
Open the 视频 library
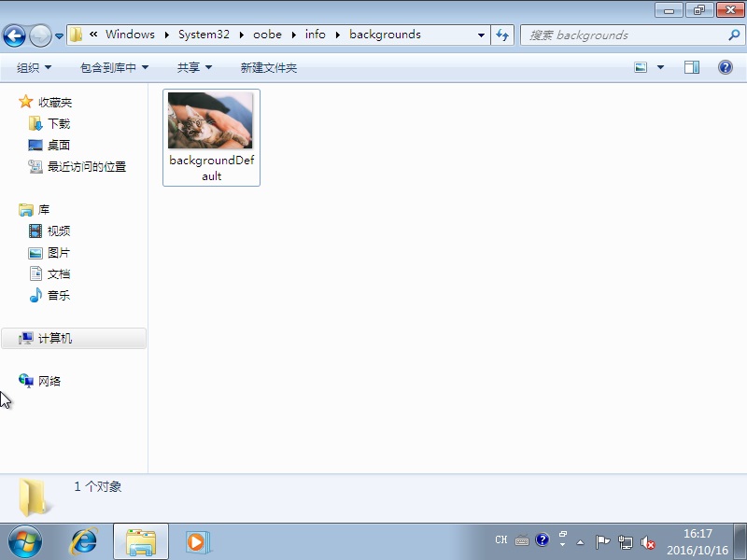[59, 231]
